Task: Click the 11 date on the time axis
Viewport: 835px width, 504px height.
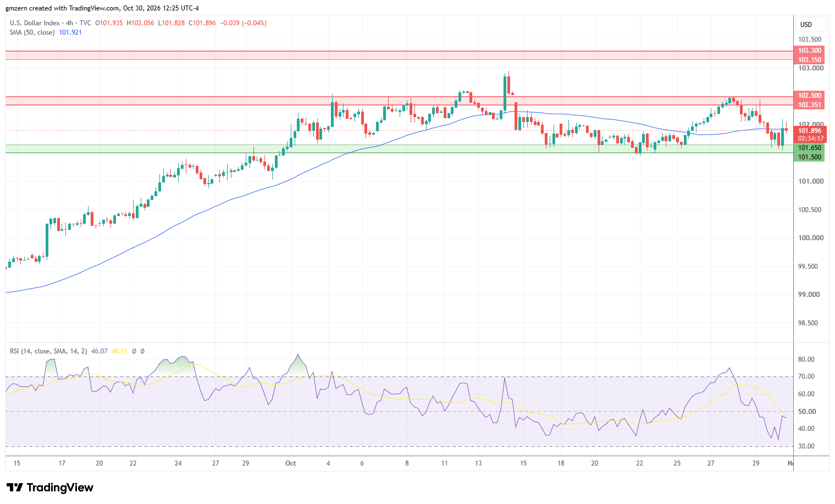Action: tap(444, 463)
